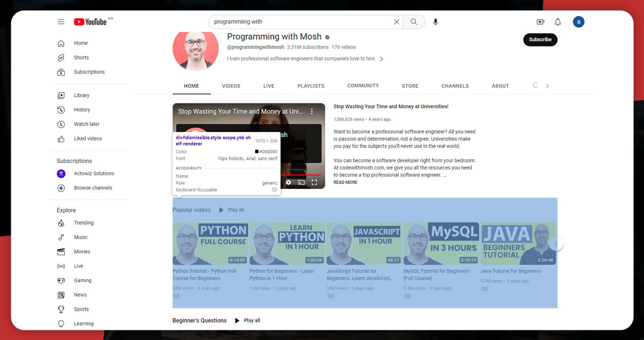Viewport: 644px width, 340px height.
Task: Switch to the VIDEOS tab
Action: (x=231, y=86)
